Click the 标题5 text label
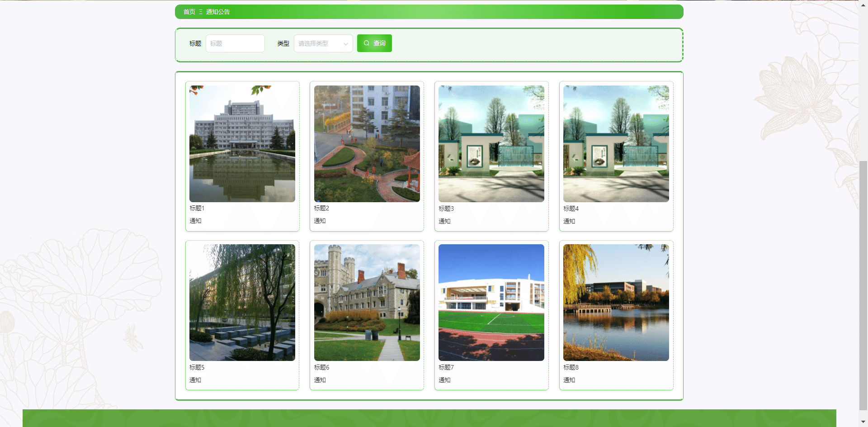 pyautogui.click(x=197, y=367)
